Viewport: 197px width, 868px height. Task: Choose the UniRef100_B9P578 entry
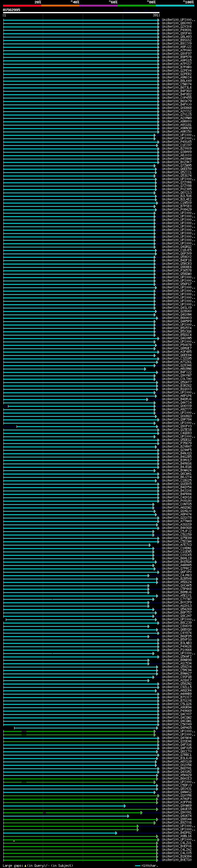[x=177, y=57]
